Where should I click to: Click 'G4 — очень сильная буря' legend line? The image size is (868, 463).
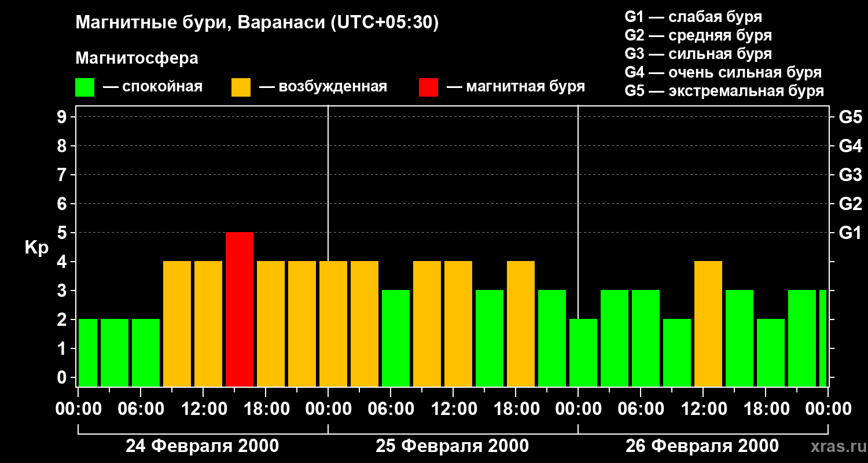click(x=723, y=72)
